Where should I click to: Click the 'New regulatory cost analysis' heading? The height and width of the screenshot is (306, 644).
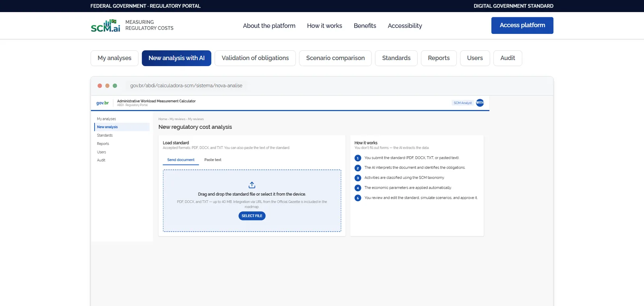point(195,127)
